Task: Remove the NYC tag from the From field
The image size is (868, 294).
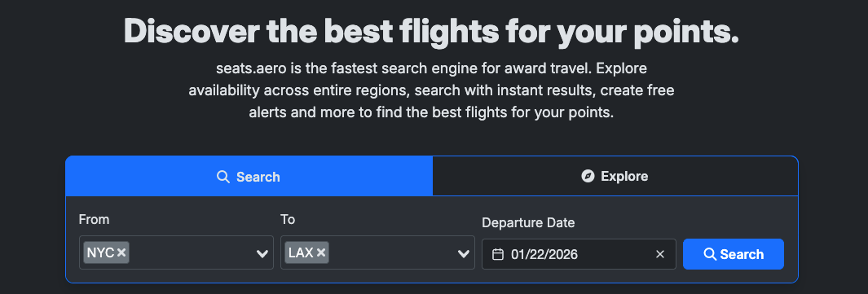Action: 121,252
